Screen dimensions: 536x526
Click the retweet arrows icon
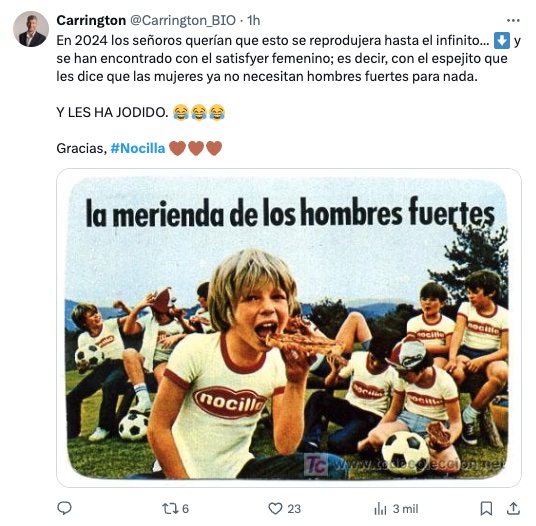[x=169, y=509]
